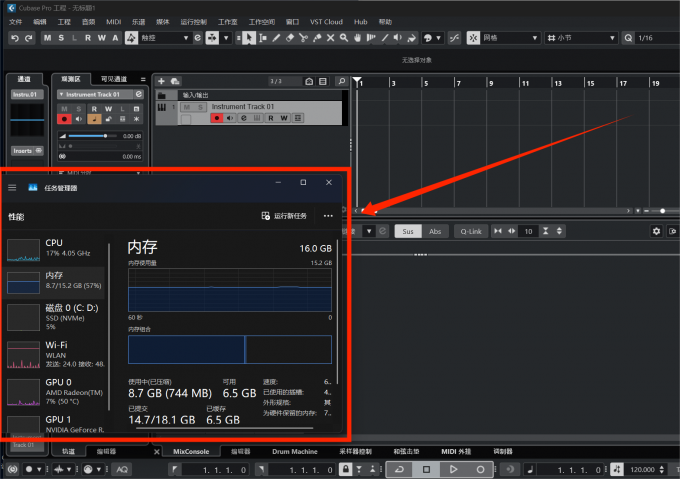Click the Stop button in transport
This screenshot has width=680, height=479.
tap(426, 469)
